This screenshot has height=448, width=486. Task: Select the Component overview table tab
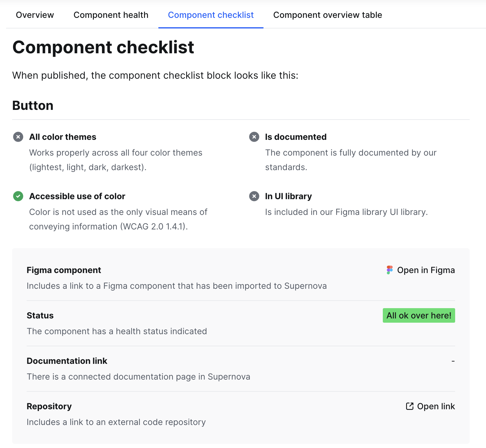(327, 15)
